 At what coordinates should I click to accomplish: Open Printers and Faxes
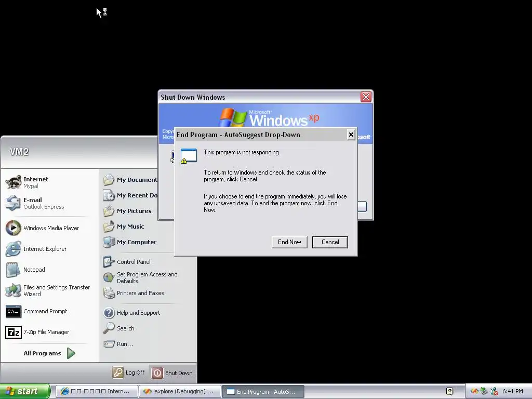(x=148, y=293)
